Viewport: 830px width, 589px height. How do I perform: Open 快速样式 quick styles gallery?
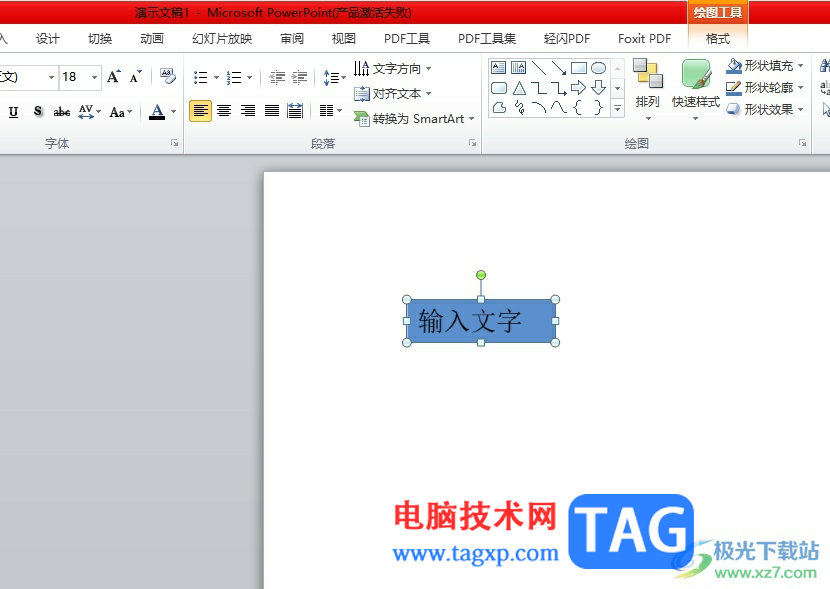pos(696,89)
